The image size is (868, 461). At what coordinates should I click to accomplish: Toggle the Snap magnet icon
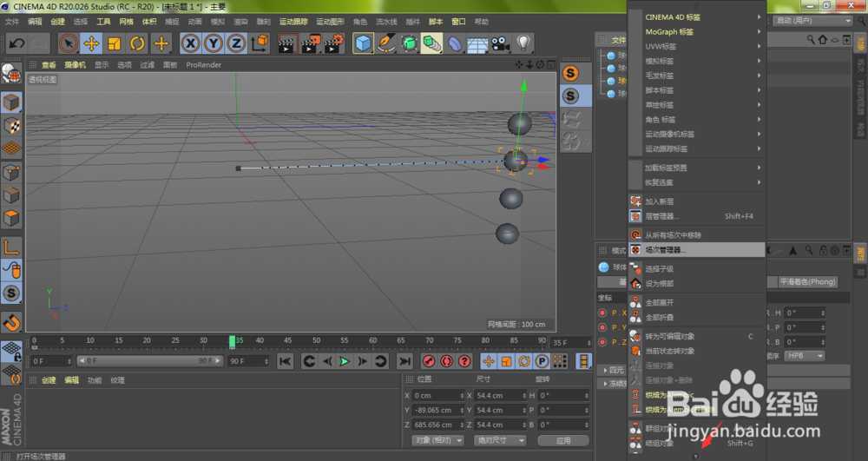[x=11, y=321]
